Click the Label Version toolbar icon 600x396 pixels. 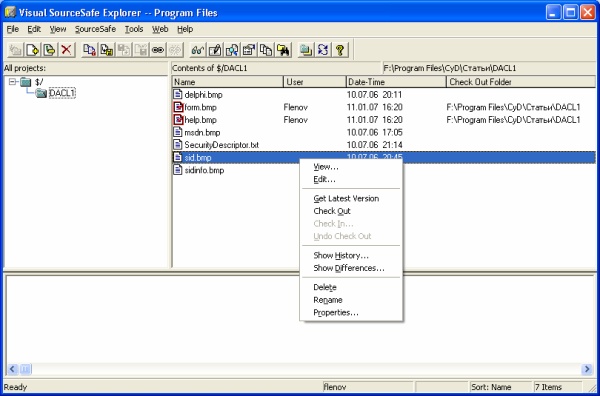[49, 50]
